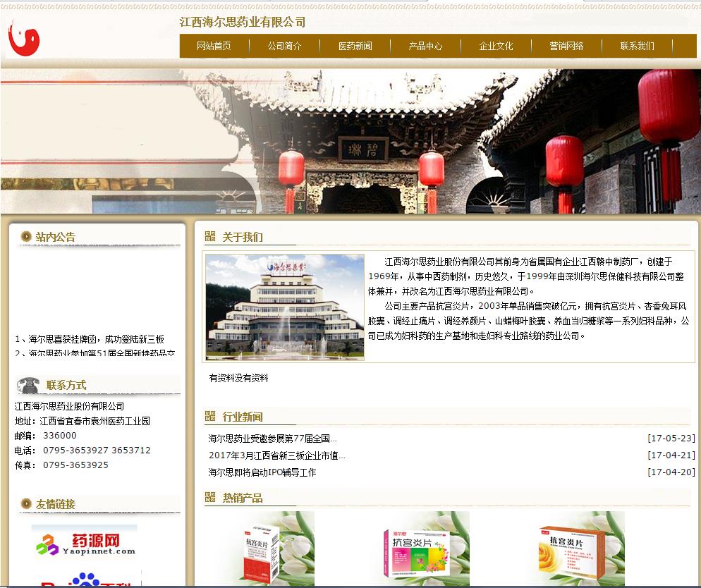The width and height of the screenshot is (701, 588).
Task: Open the colorful 抗宫炎片 box product image
Action: [x=425, y=549]
